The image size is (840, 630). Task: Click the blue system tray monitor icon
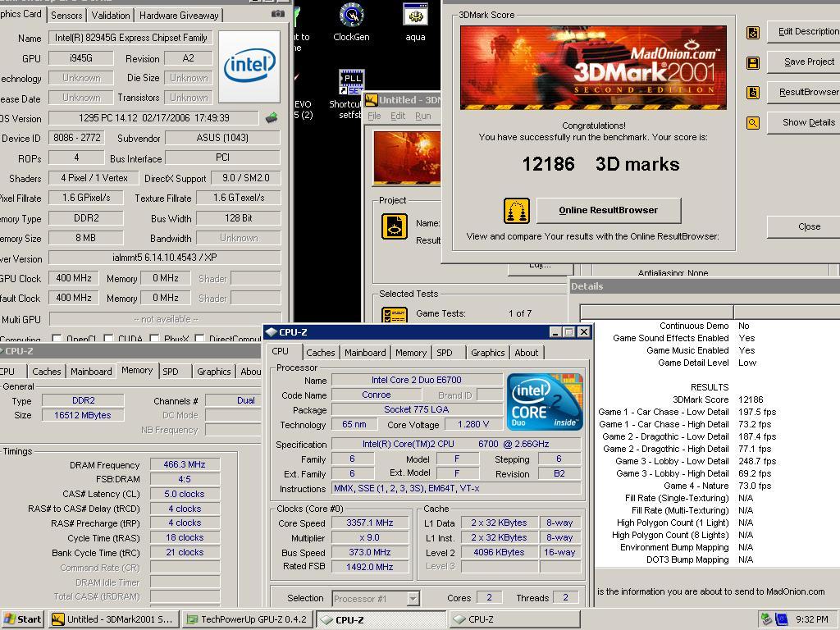[x=782, y=619]
